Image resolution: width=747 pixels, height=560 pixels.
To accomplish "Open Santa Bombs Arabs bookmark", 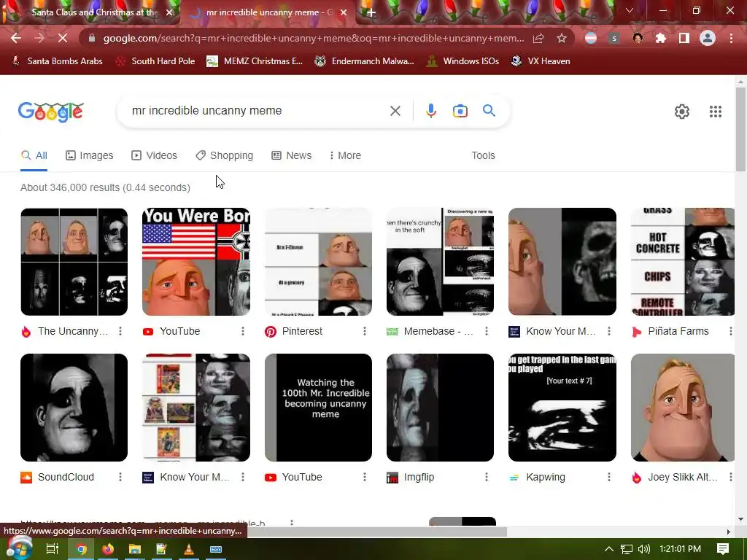I will 57,61.
